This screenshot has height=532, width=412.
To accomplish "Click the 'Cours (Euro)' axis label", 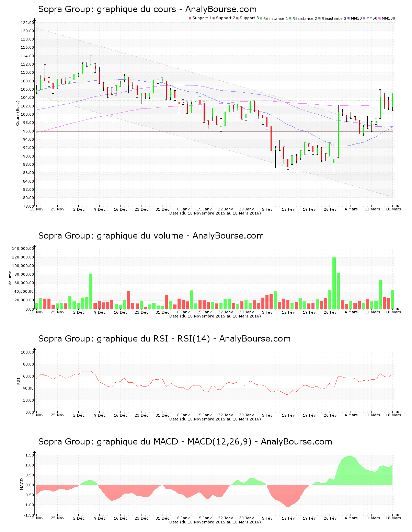I will click(18, 113).
